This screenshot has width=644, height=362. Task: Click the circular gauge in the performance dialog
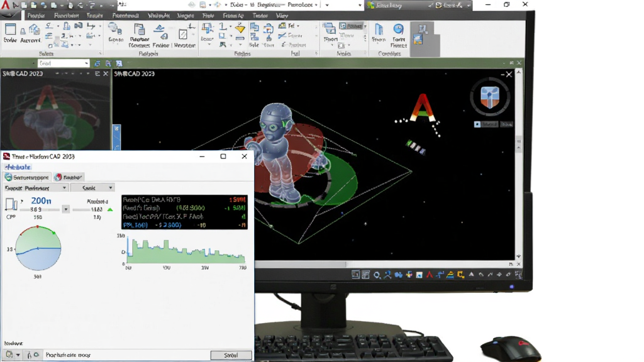click(x=38, y=248)
